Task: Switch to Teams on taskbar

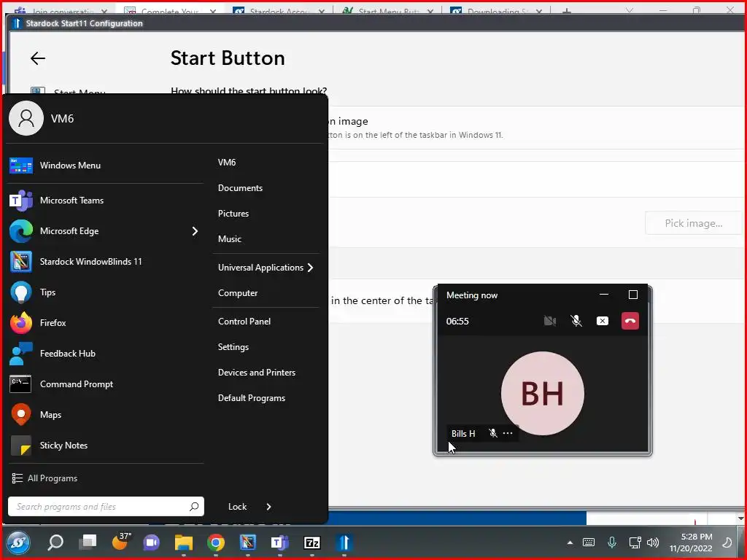Action: [x=279, y=542]
